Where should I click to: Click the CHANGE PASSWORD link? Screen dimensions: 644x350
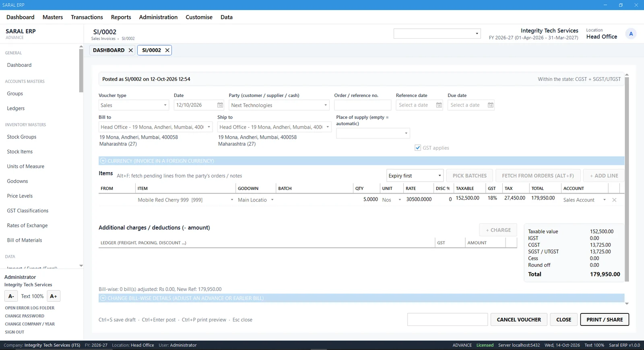[x=25, y=316]
